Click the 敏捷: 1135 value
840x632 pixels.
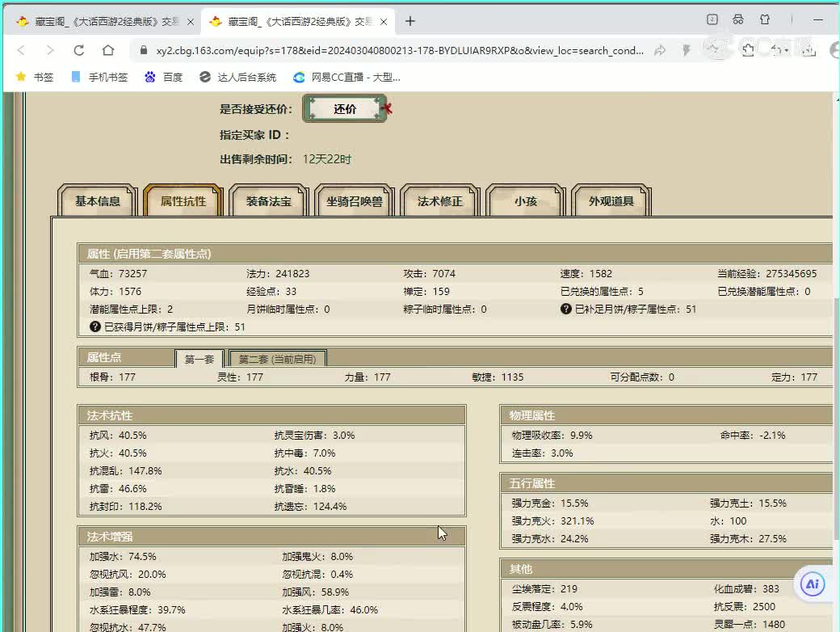pyautogui.click(x=498, y=377)
